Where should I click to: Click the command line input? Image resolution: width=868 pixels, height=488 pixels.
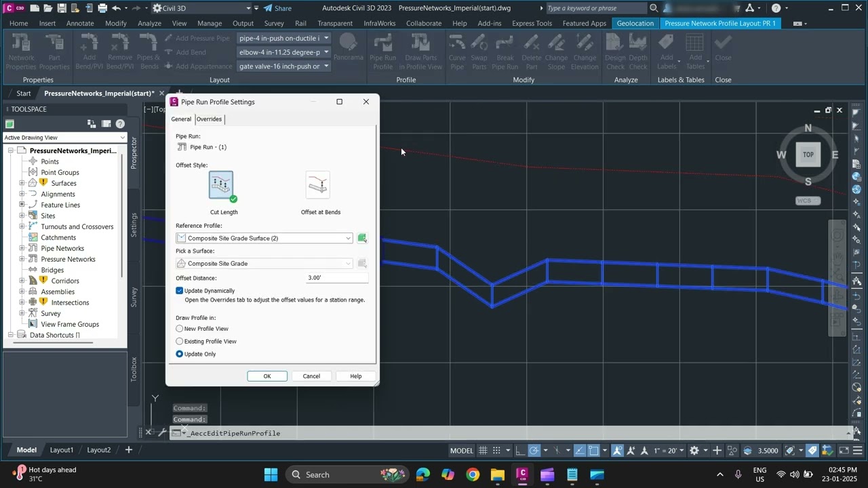509,433
